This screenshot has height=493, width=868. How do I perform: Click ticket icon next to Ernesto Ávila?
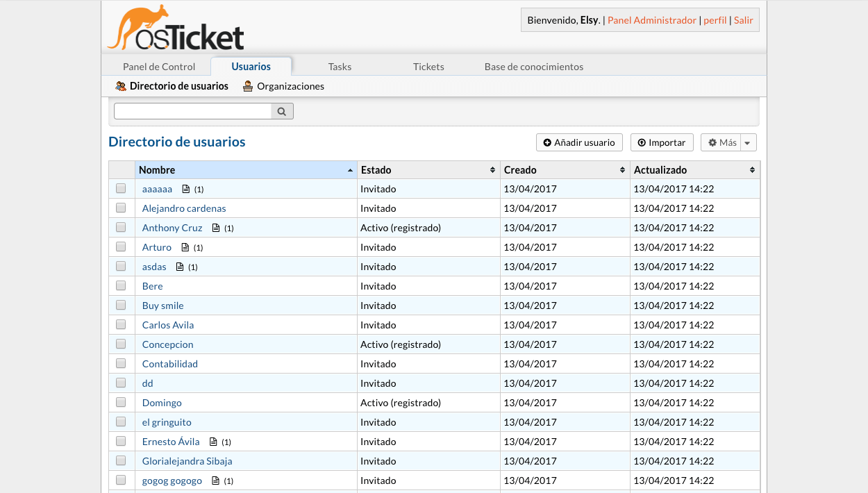213,442
